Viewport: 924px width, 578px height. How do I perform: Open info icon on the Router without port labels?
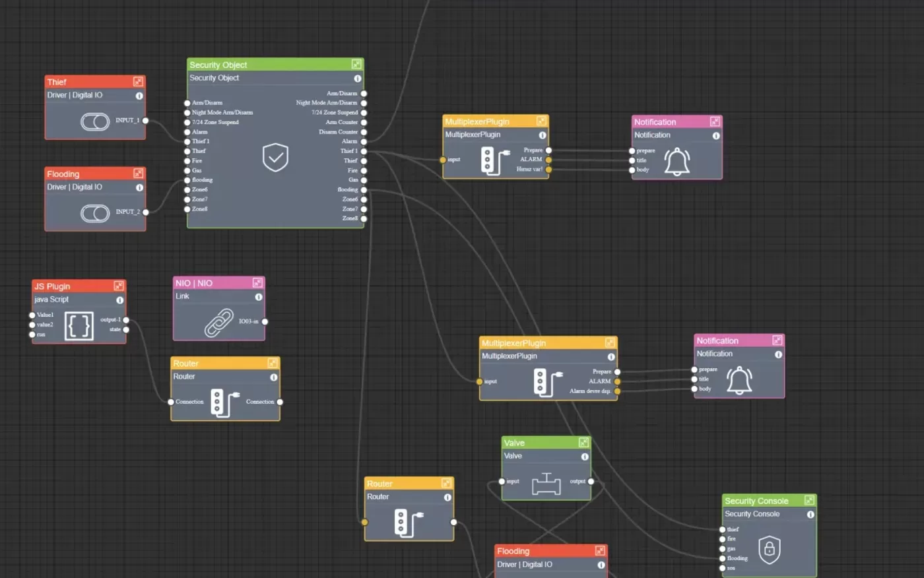[447, 498]
